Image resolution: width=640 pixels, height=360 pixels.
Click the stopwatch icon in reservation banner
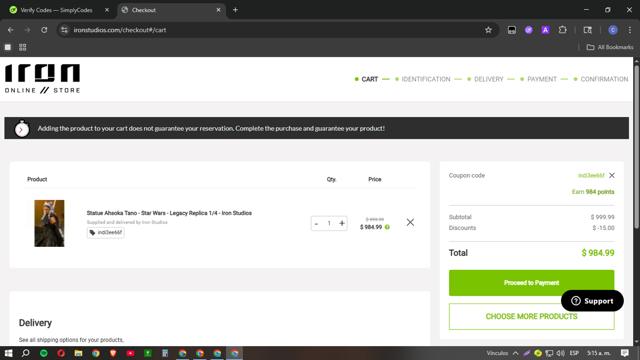tap(22, 129)
